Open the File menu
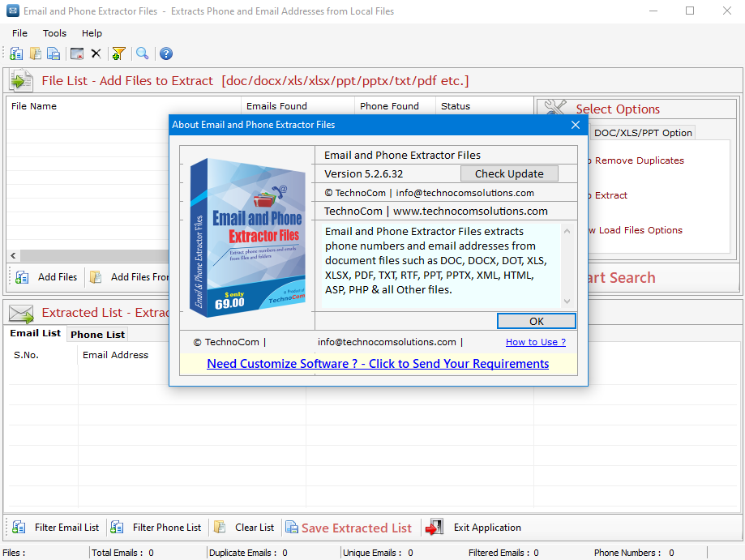Image resolution: width=745 pixels, height=560 pixels. [x=19, y=33]
